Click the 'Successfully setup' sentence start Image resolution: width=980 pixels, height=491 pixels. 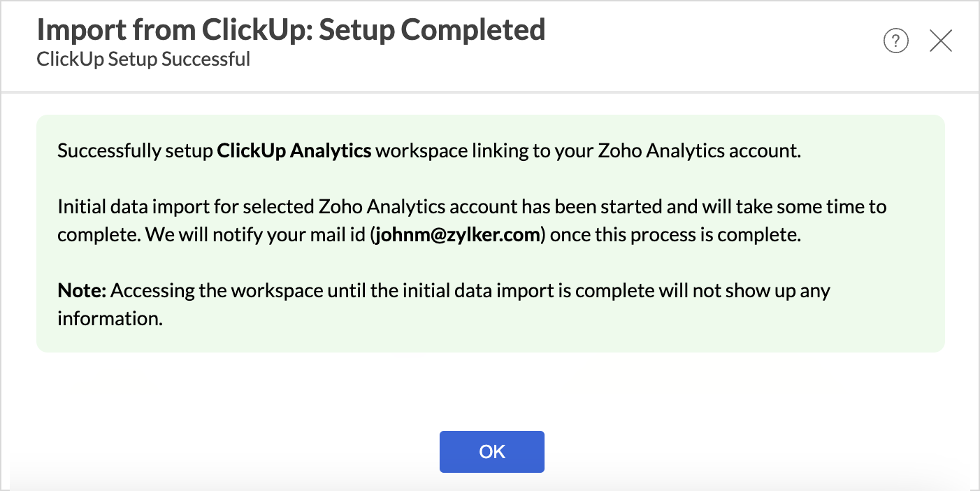point(135,151)
